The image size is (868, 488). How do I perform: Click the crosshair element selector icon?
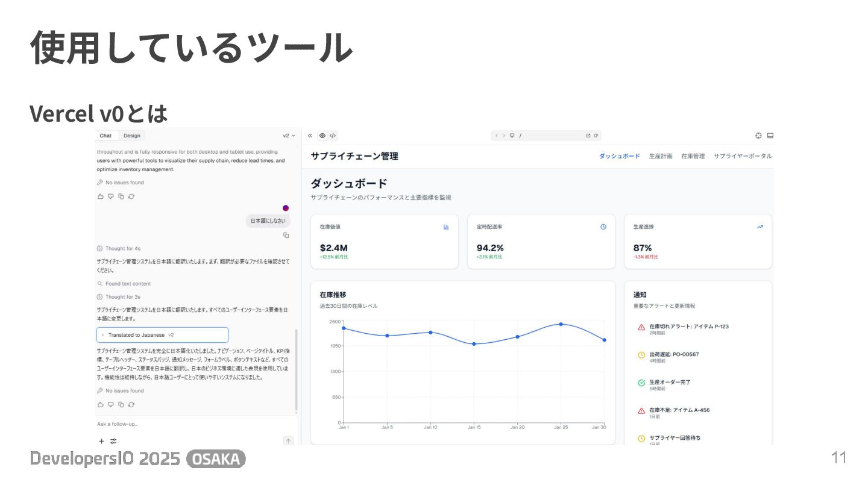pyautogui.click(x=759, y=136)
